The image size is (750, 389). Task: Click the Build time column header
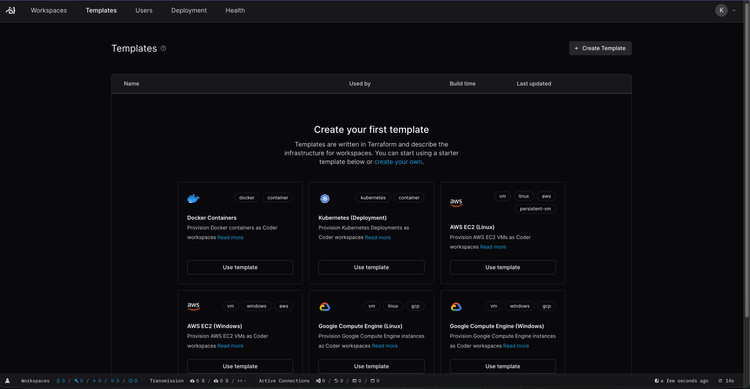tap(463, 84)
